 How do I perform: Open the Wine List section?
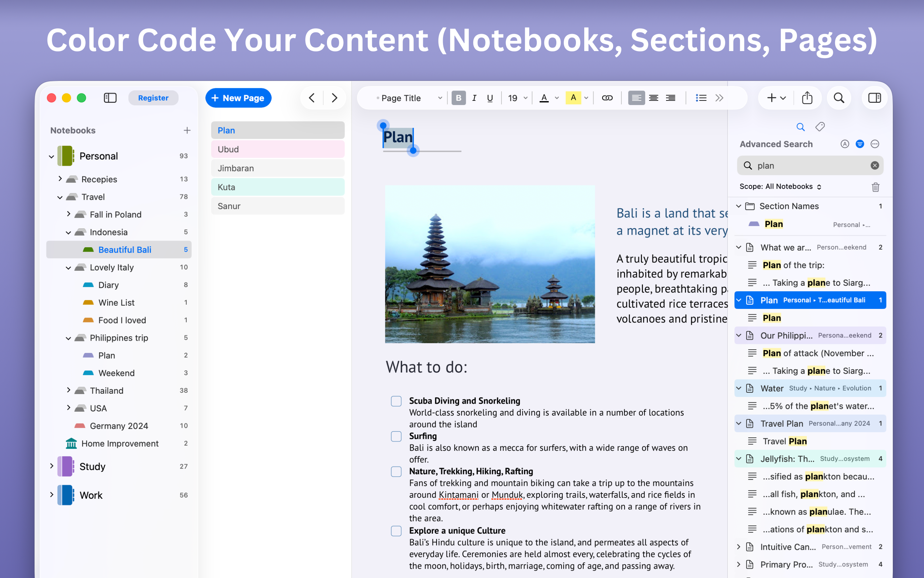click(x=119, y=302)
